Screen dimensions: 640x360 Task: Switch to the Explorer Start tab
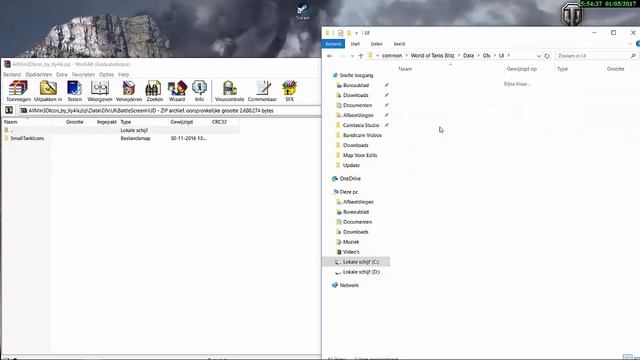[355, 44]
